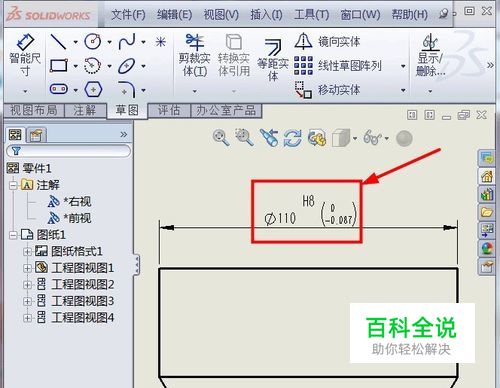Switch to 评估 tab
This screenshot has width=500, height=388.
pyautogui.click(x=169, y=110)
